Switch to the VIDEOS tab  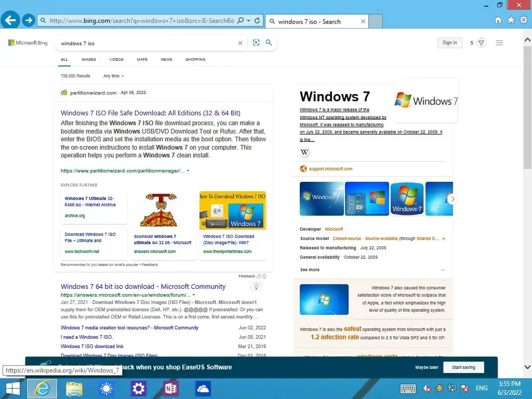click(116, 59)
